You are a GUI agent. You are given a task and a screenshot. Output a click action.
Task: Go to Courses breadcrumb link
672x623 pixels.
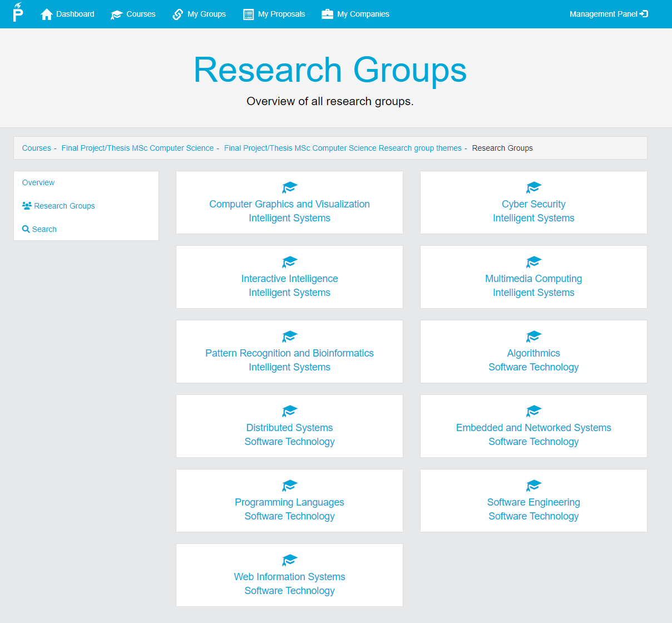point(36,148)
